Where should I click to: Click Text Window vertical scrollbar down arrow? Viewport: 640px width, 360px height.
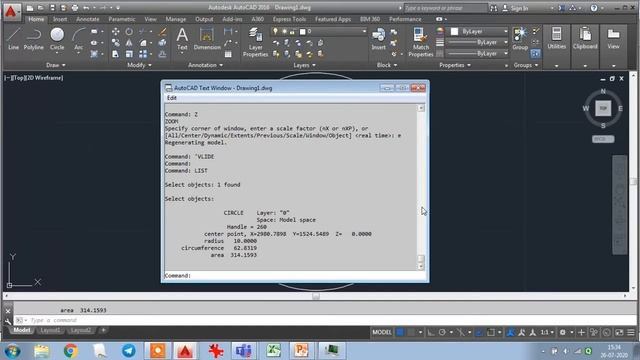click(421, 267)
